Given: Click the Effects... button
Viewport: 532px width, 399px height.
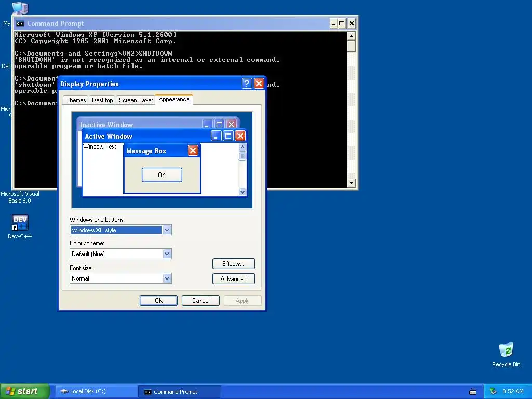Looking at the screenshot, I should point(233,263).
